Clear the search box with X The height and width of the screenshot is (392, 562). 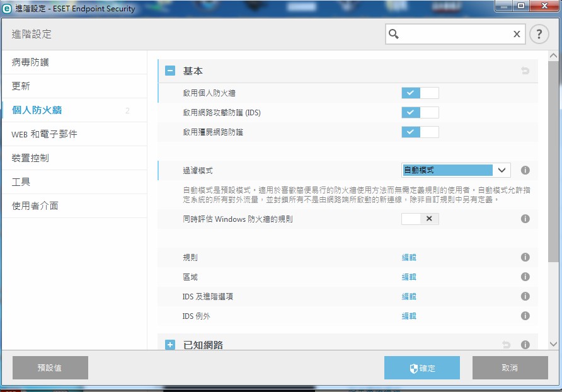[x=517, y=34]
